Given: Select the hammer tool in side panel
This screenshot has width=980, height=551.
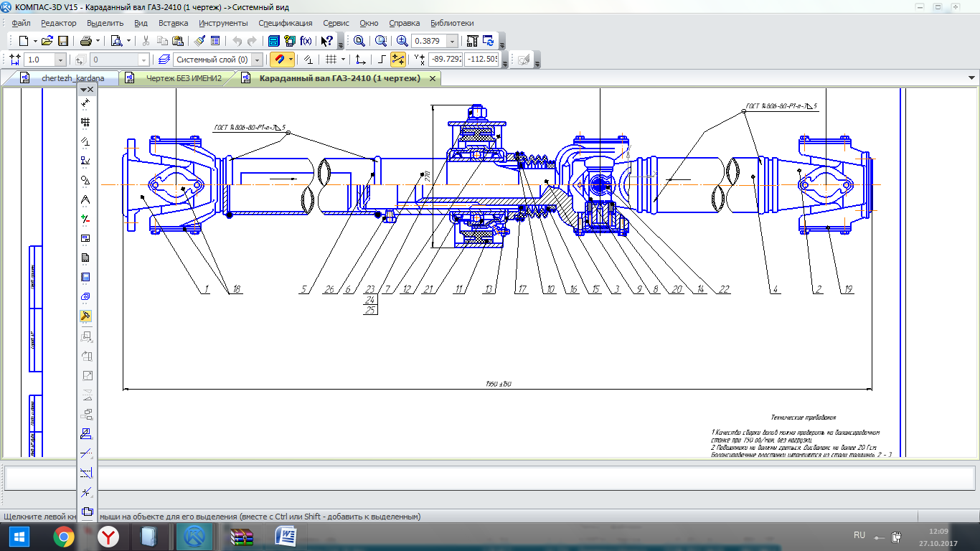Looking at the screenshot, I should (85, 316).
